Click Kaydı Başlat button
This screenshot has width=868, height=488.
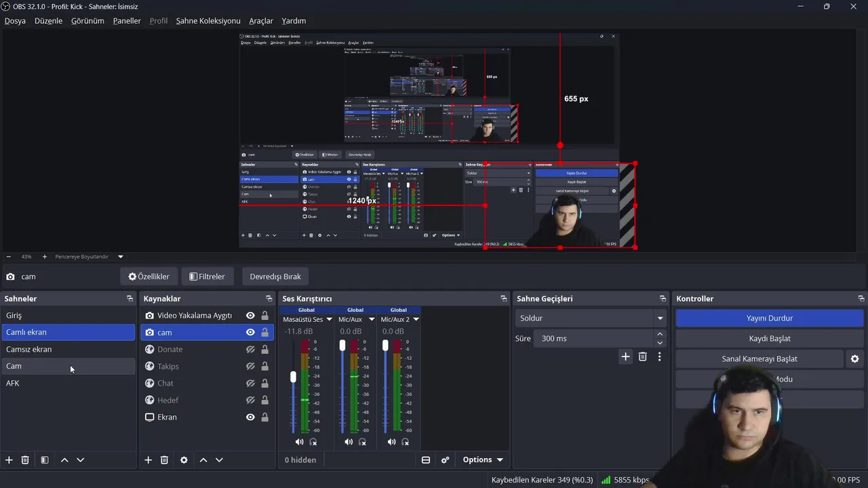tap(770, 338)
